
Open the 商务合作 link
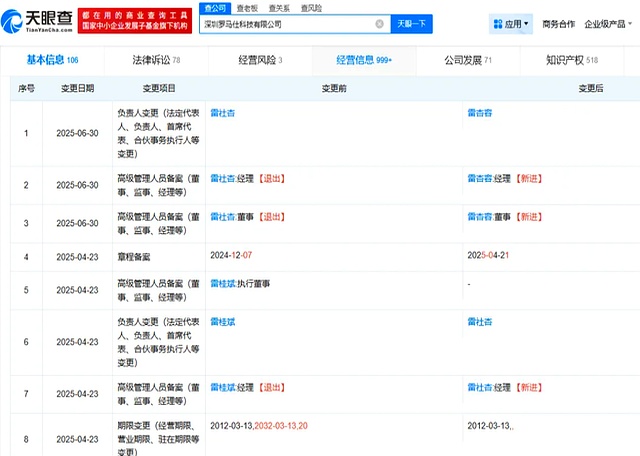558,24
